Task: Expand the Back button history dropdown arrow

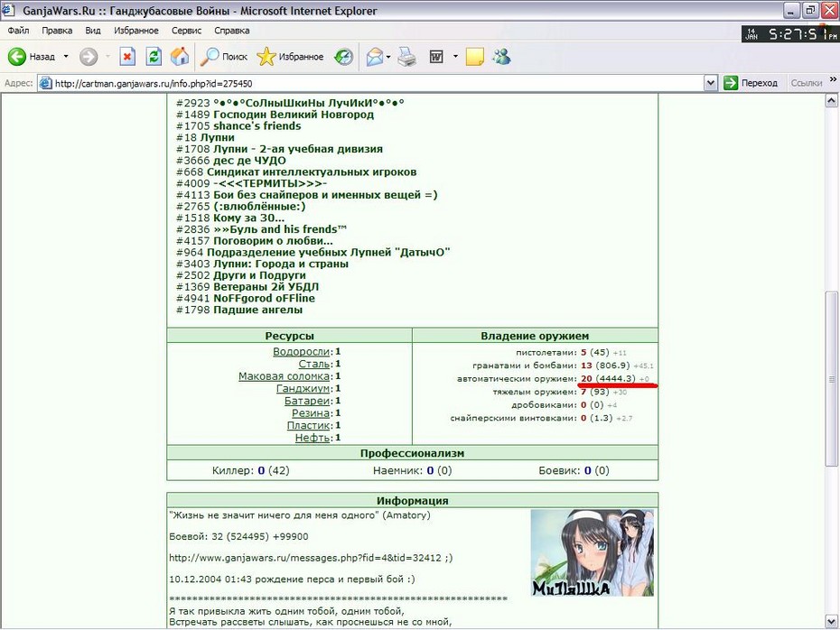Action: pos(66,56)
